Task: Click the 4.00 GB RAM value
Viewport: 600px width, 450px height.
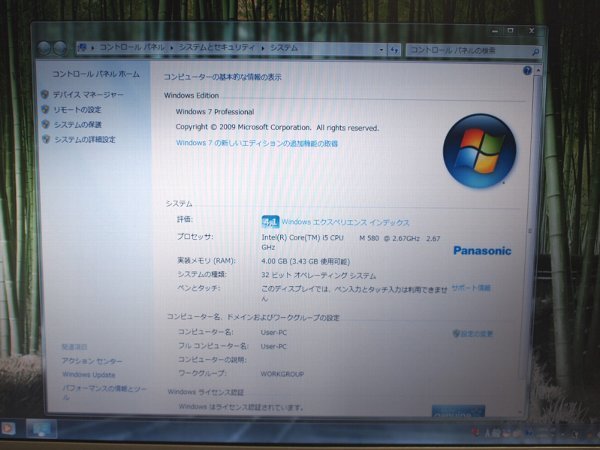Action: click(306, 262)
